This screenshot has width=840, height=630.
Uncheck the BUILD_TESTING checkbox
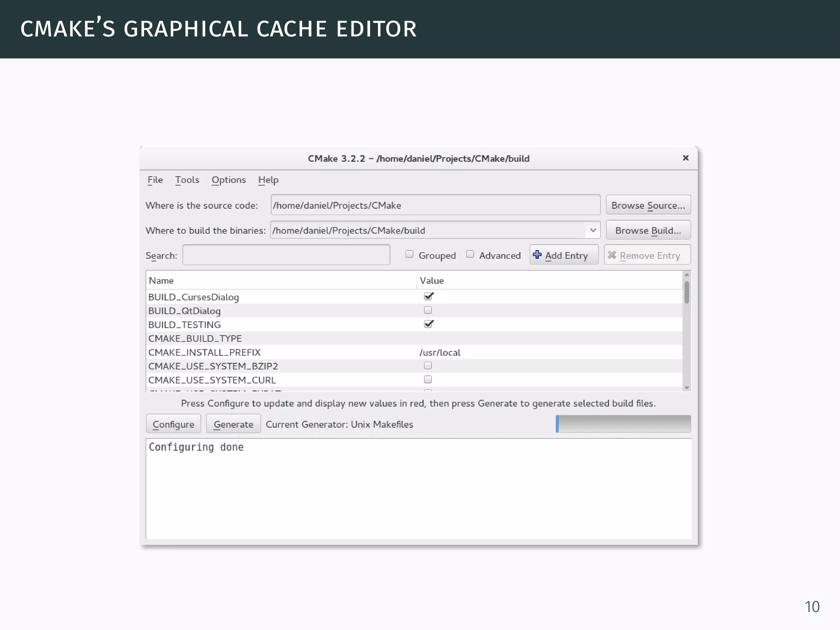point(428,324)
